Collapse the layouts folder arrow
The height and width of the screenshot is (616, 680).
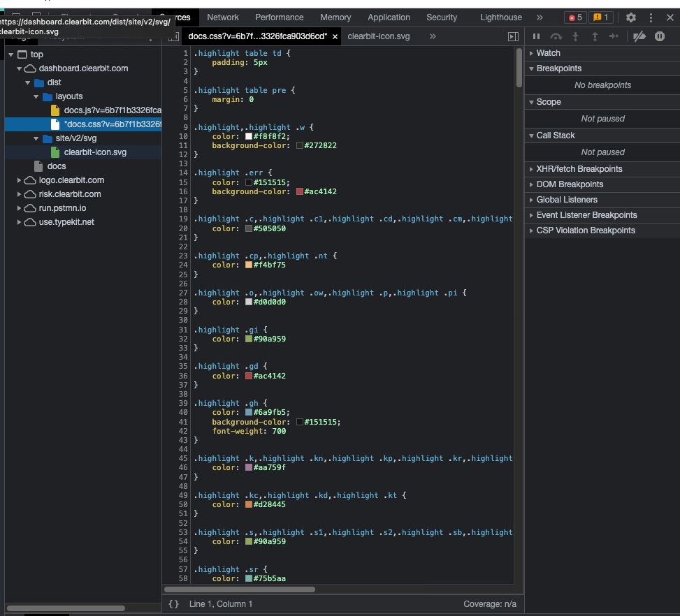(36, 96)
